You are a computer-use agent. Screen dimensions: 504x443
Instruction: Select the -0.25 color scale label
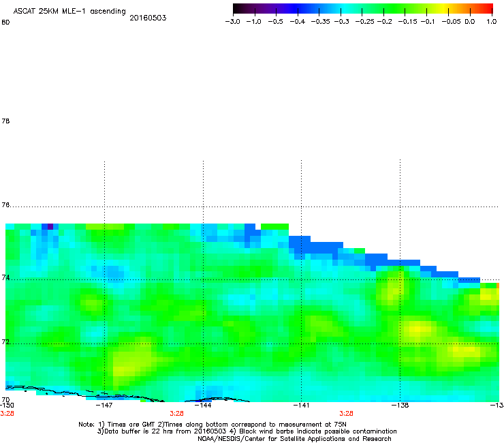364,22
